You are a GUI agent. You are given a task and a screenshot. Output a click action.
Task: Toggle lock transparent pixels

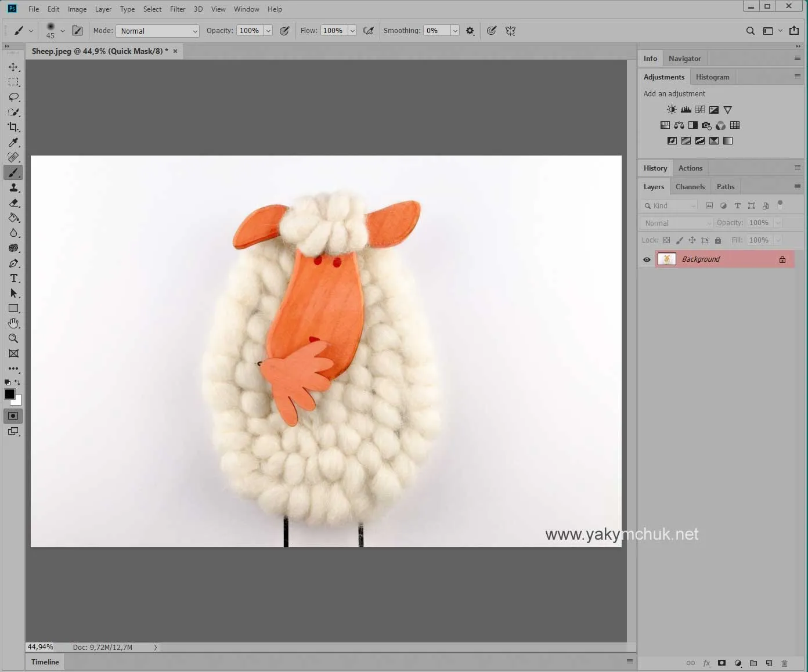click(666, 240)
